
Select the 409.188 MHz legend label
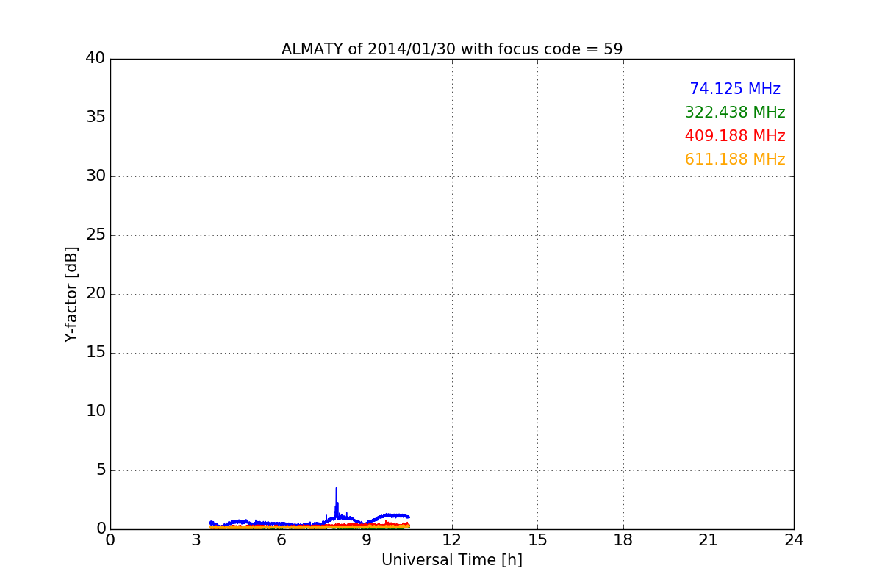(x=735, y=136)
